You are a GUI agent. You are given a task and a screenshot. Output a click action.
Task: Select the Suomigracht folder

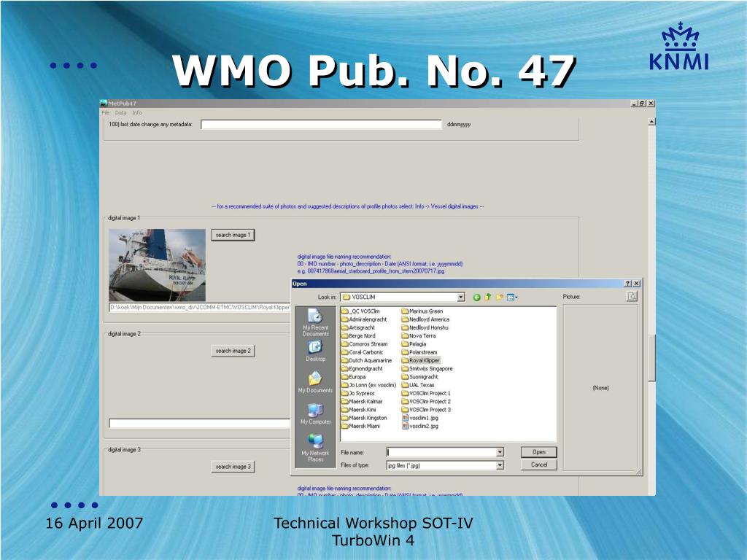419,377
